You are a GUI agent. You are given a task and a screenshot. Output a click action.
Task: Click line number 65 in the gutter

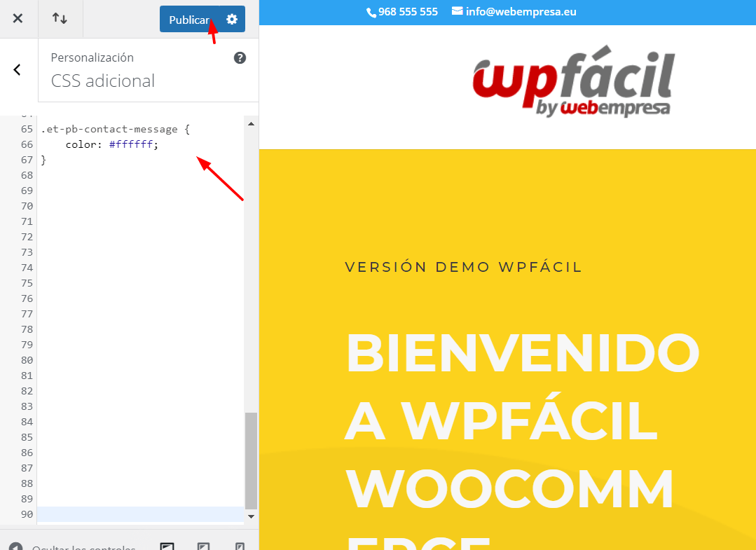(27, 129)
